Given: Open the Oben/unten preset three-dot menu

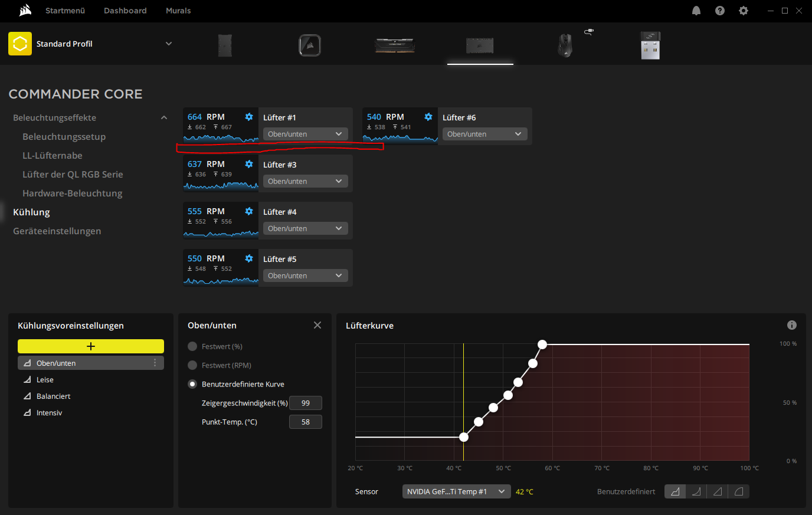Looking at the screenshot, I should coord(155,363).
